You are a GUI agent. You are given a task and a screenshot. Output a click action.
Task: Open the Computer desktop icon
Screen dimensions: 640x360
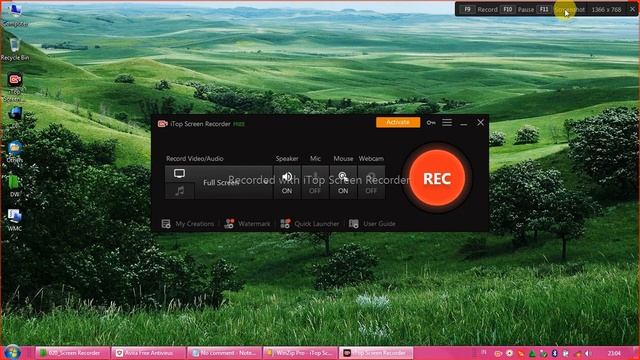point(15,15)
